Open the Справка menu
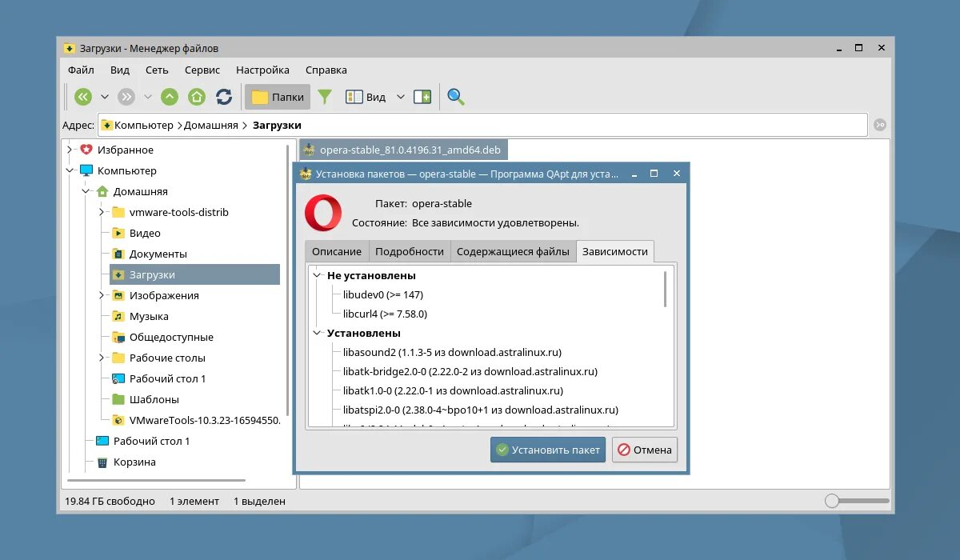The image size is (960, 560). pyautogui.click(x=326, y=70)
